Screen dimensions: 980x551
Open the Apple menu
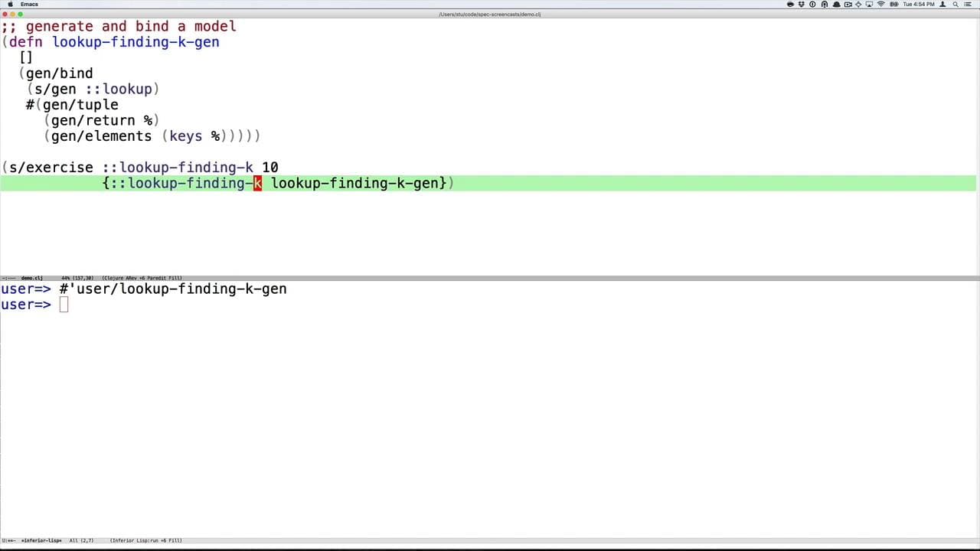coord(10,4)
